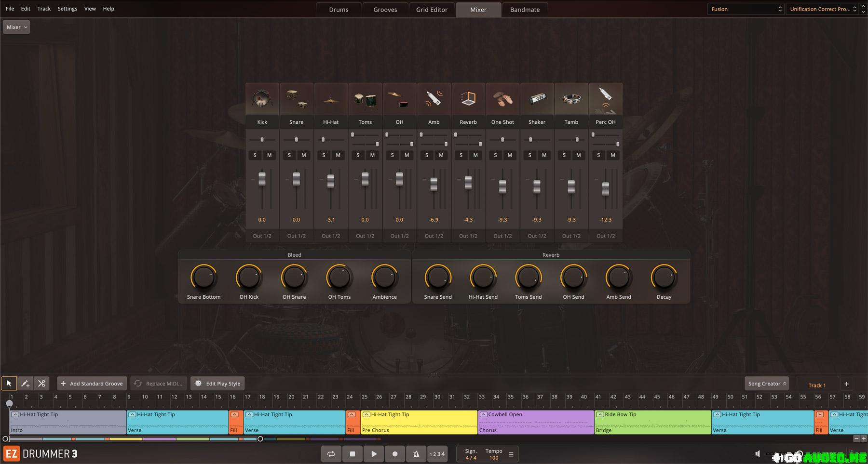Open Perc OH output Out 1/2 selector
Viewport: 868px width, 464px height.
pos(606,236)
